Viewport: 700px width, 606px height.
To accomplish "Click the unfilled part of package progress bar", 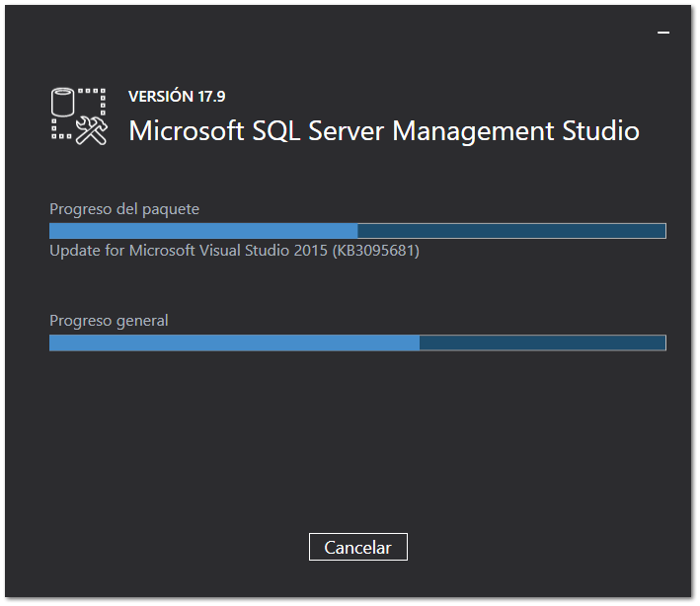I will pos(511,231).
